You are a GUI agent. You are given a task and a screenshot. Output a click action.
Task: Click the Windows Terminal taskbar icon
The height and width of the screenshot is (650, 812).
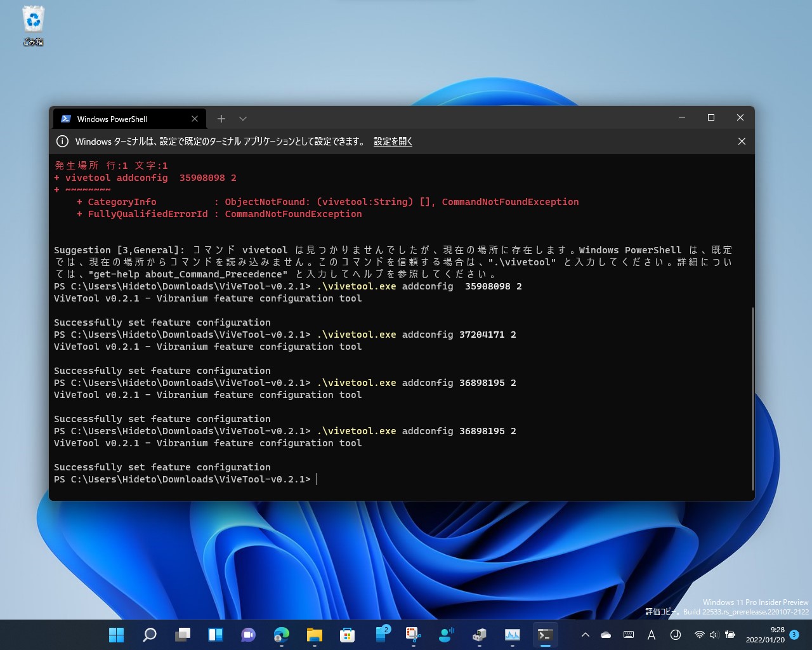(545, 635)
